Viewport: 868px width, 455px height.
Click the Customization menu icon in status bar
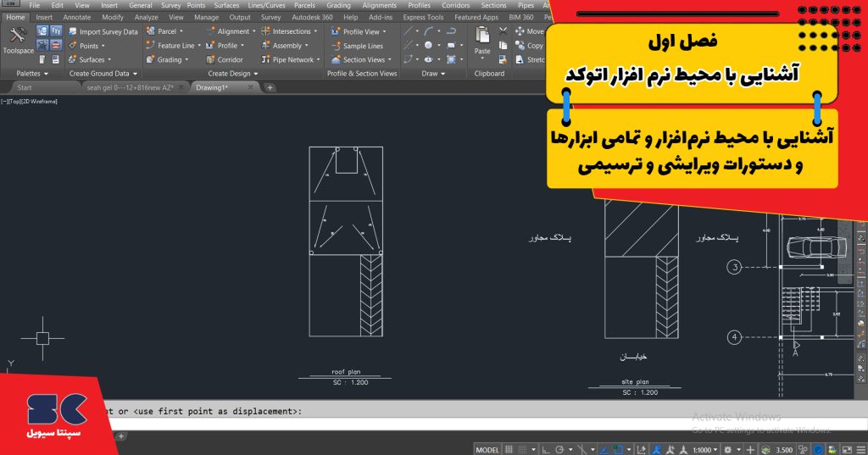tap(860, 449)
